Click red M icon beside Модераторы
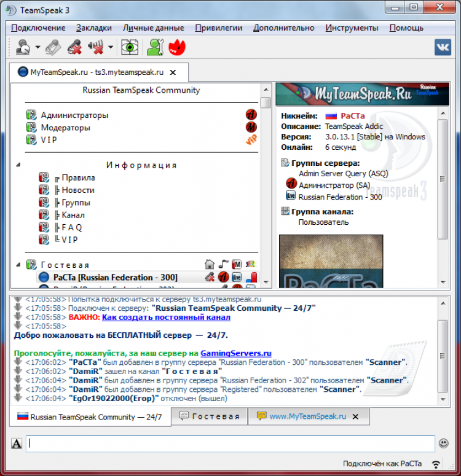This screenshot has height=476, width=461. (x=251, y=127)
